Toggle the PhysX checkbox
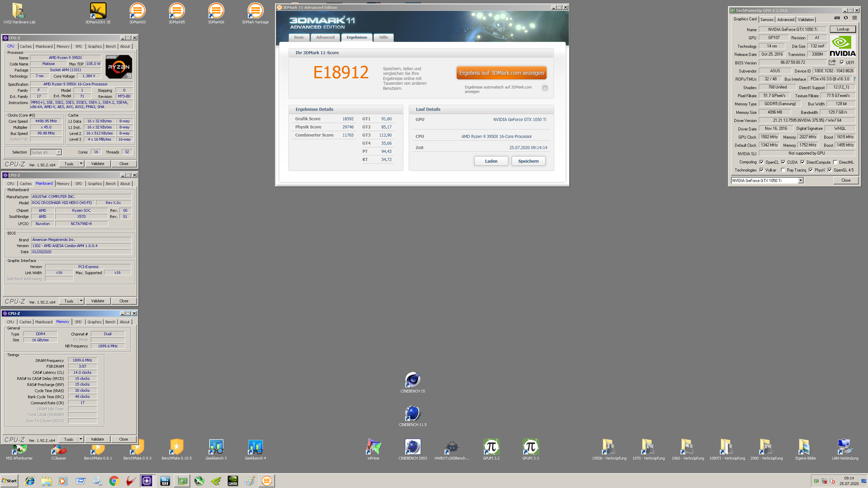 (x=811, y=170)
